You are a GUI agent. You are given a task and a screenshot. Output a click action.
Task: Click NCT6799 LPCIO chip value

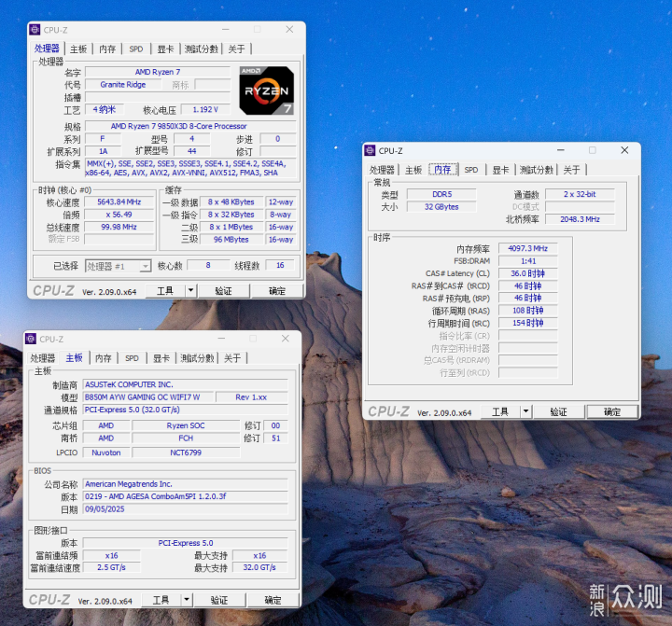[186, 452]
